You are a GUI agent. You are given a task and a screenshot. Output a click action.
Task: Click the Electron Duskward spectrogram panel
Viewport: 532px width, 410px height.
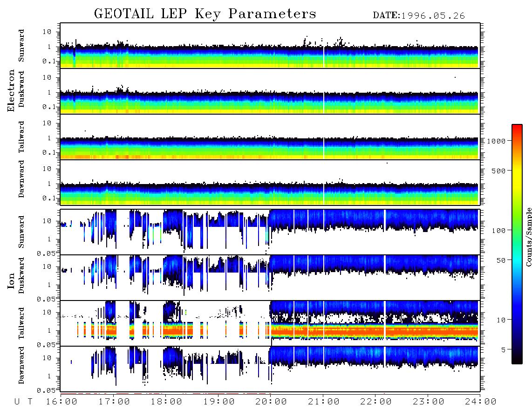tap(270, 91)
